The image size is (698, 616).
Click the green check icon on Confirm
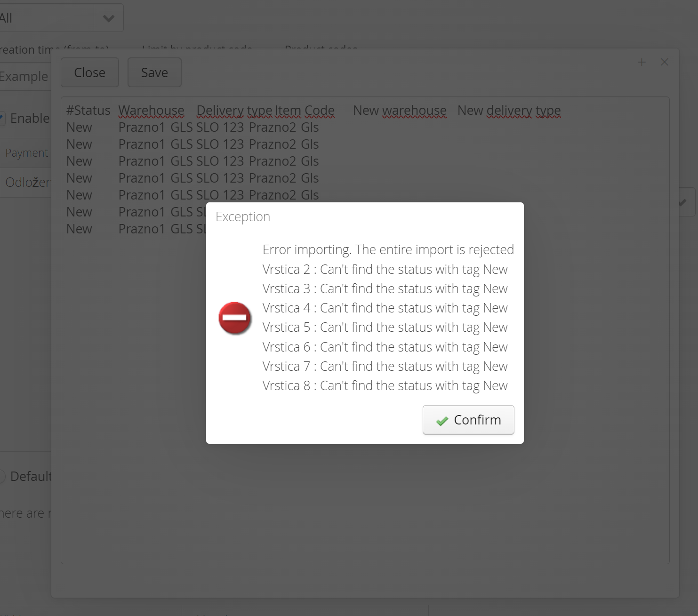(442, 421)
